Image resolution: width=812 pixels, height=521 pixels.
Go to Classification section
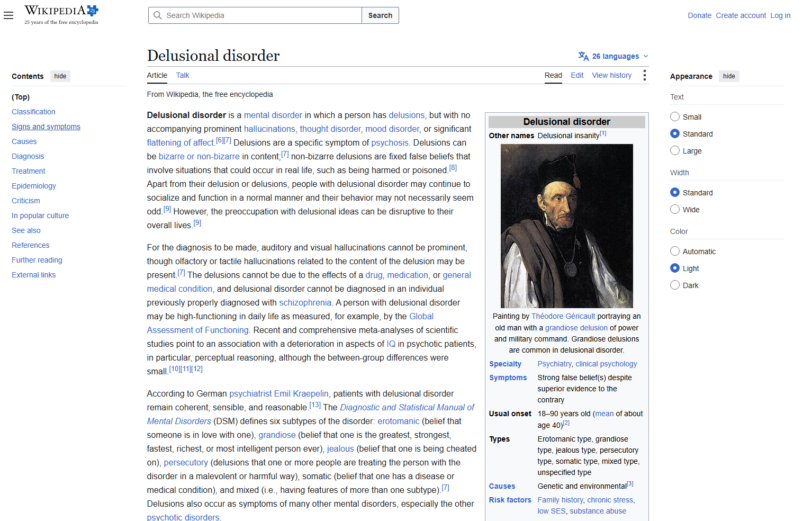[33, 112]
